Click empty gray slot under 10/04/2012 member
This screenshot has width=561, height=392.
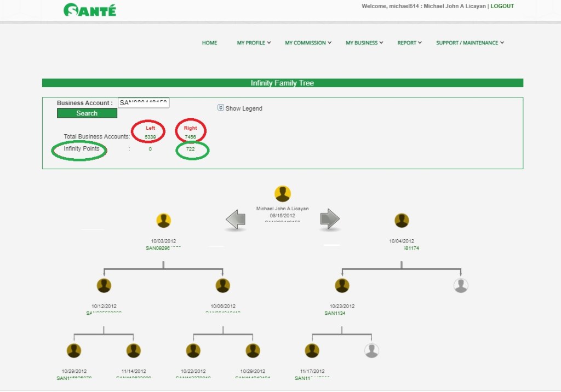(461, 285)
